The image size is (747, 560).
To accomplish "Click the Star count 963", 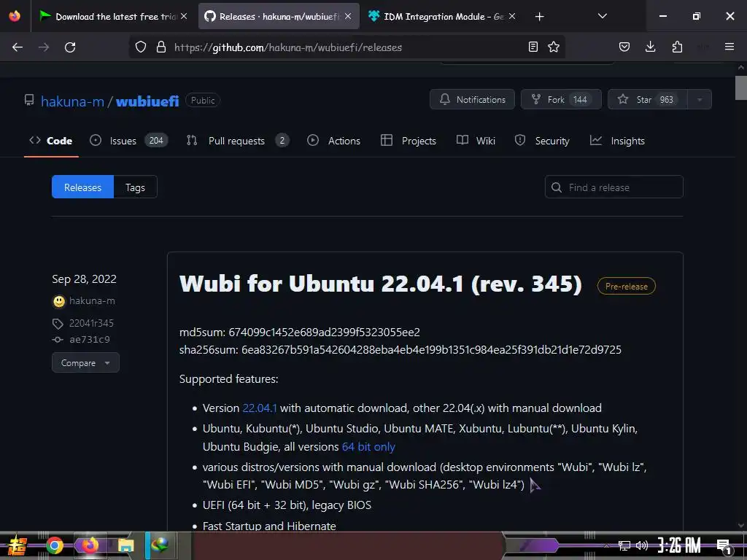I will (667, 99).
